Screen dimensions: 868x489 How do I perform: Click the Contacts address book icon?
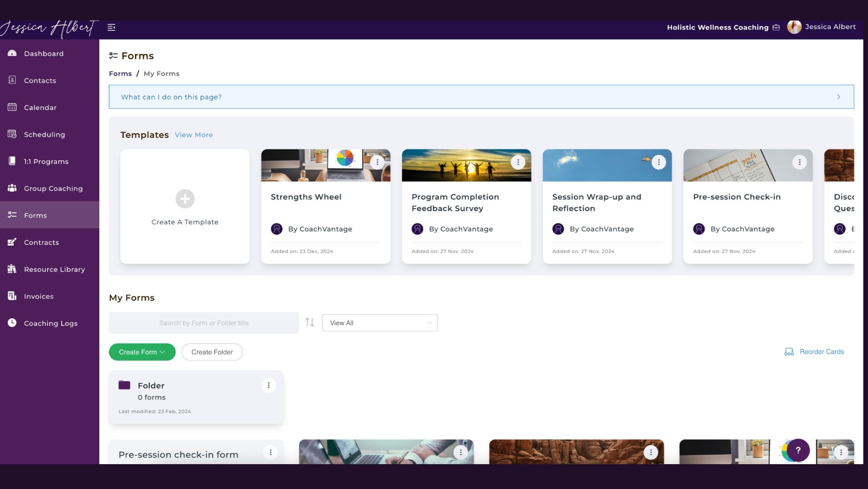[x=12, y=80]
